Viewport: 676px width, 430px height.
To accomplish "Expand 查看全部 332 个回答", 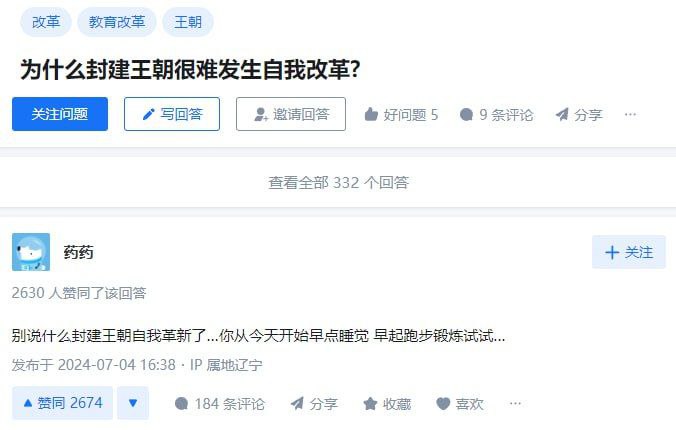I will [338, 182].
